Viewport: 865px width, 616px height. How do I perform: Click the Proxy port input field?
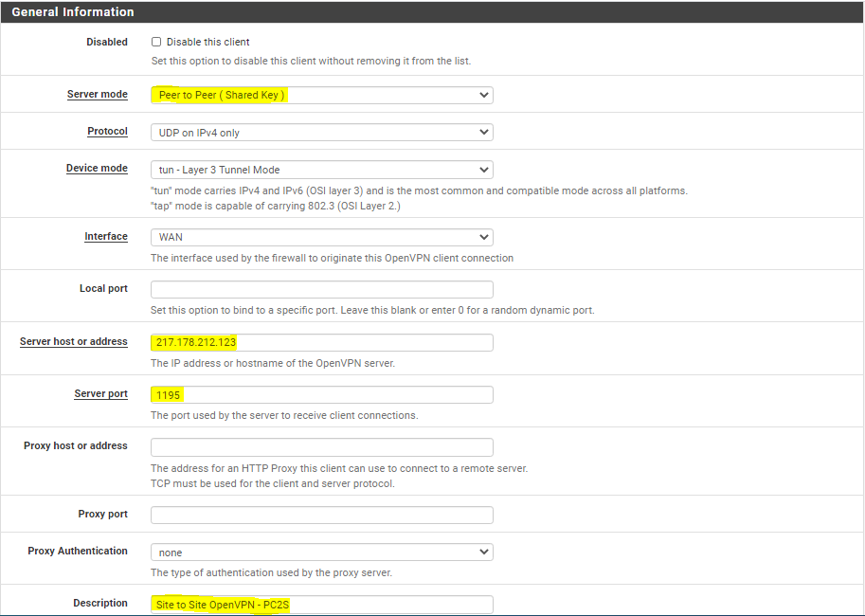point(321,515)
